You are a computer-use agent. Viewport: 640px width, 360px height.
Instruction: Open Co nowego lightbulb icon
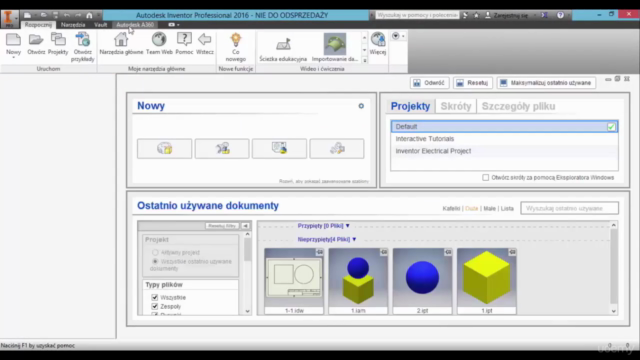pyautogui.click(x=236, y=40)
